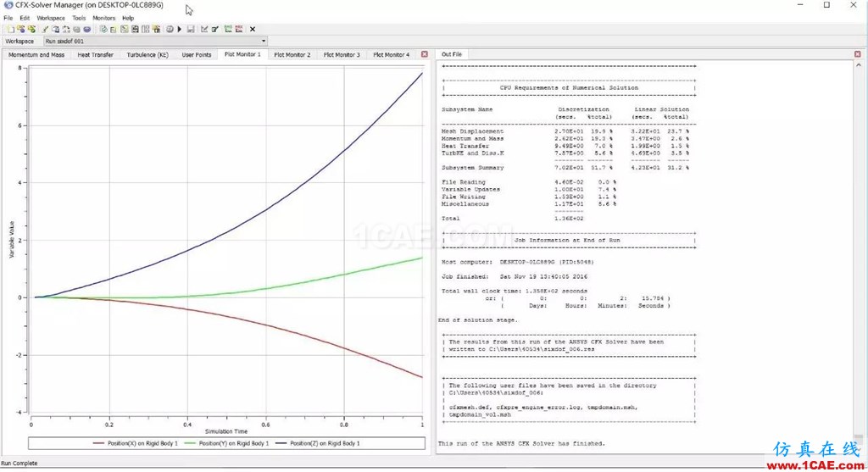
Task: Click the Simulation Time axis label
Action: point(226,431)
